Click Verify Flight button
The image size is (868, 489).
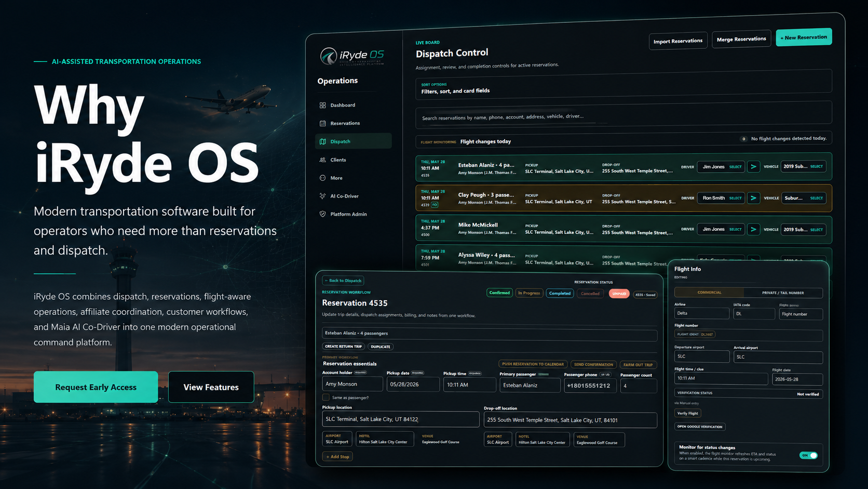tap(688, 413)
